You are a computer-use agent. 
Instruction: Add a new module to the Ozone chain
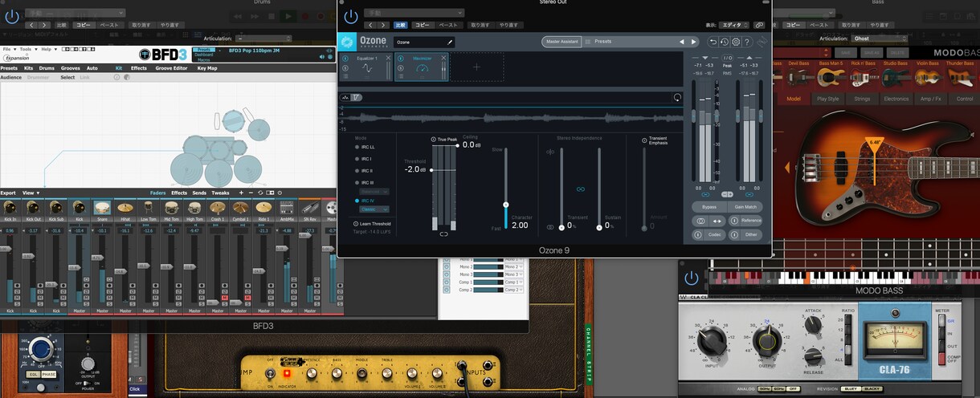tap(476, 67)
